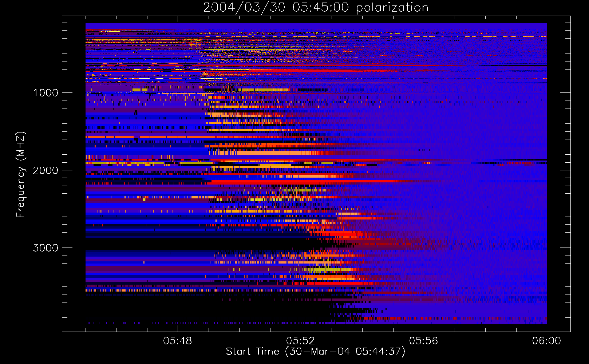Viewport: 589px width, 364px height.
Task: Click the 05:56 time tick label
Action: point(424,341)
